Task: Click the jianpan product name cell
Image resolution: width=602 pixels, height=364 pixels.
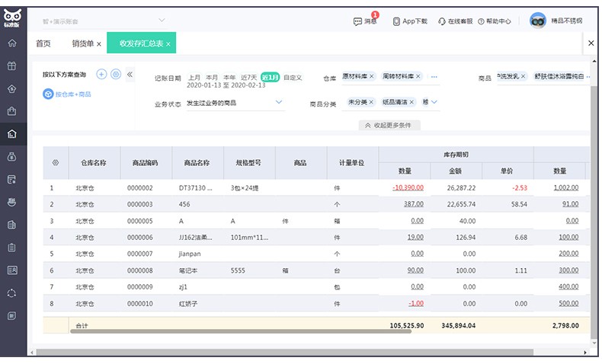Action: point(197,254)
